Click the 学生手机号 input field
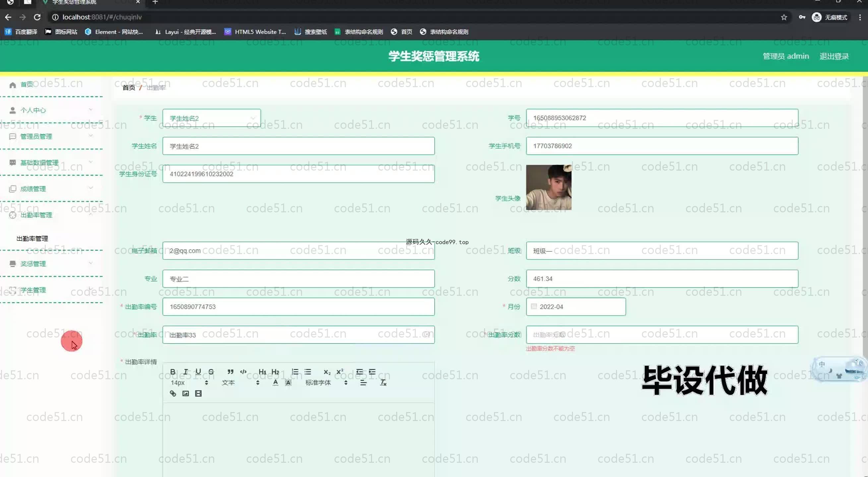 click(662, 146)
